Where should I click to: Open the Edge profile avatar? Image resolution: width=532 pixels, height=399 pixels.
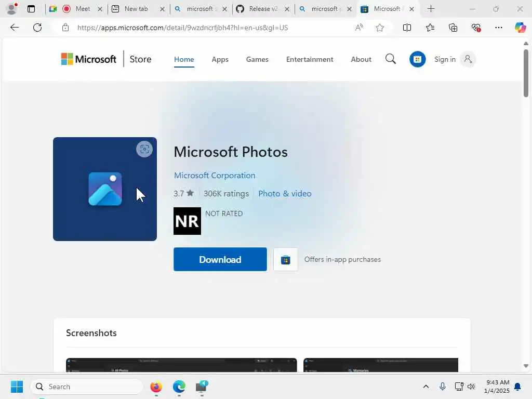pos(11,8)
